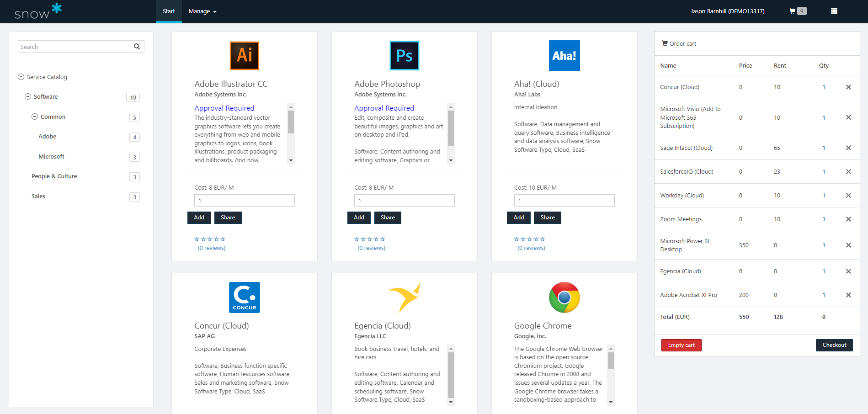Open Adobe Illustrator CC reviews link
This screenshot has height=414, width=868.
pos(212,248)
